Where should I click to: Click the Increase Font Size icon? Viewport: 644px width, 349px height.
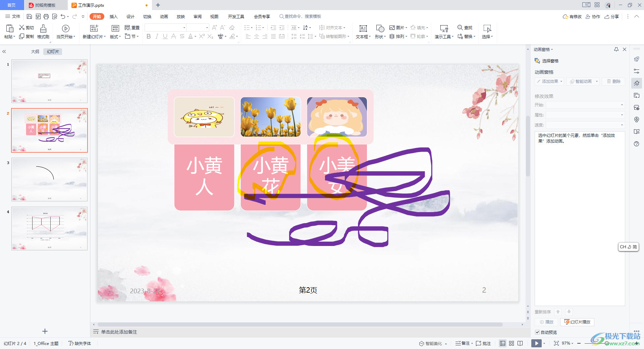pos(214,28)
